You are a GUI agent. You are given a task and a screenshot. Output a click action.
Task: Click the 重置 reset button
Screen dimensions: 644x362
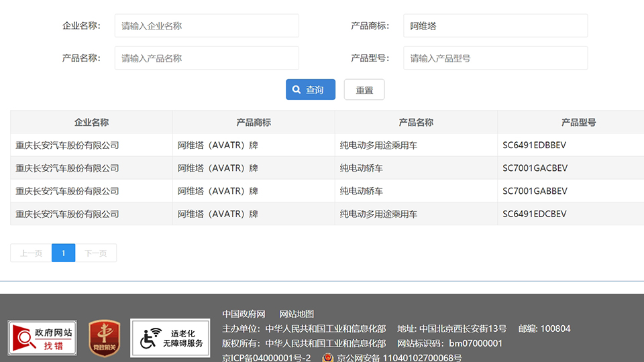[x=364, y=89]
